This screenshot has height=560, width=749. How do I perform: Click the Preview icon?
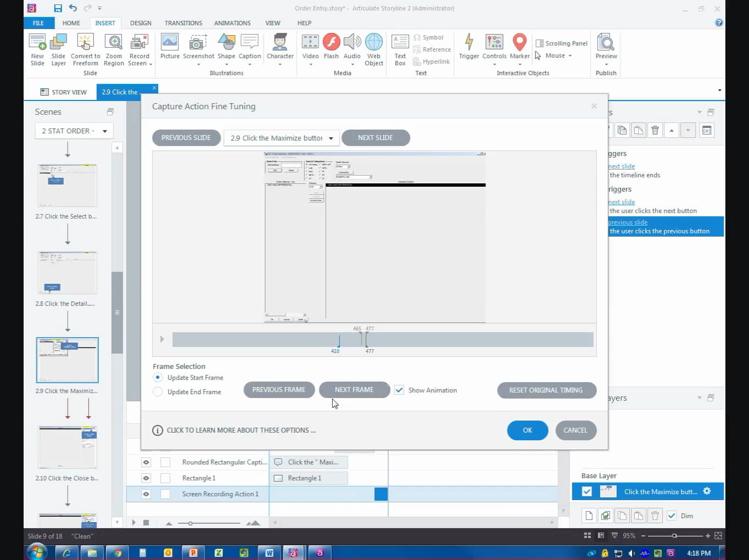point(606,42)
